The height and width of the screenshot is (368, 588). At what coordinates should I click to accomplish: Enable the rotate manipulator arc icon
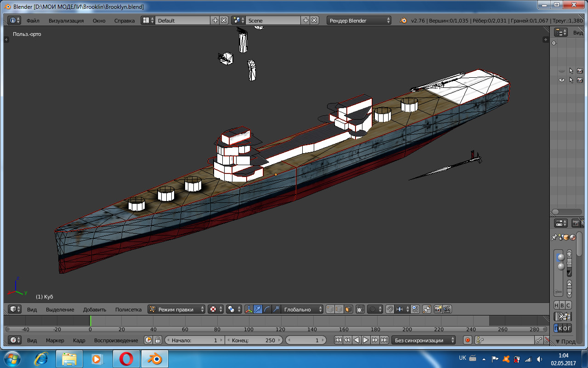(x=267, y=310)
